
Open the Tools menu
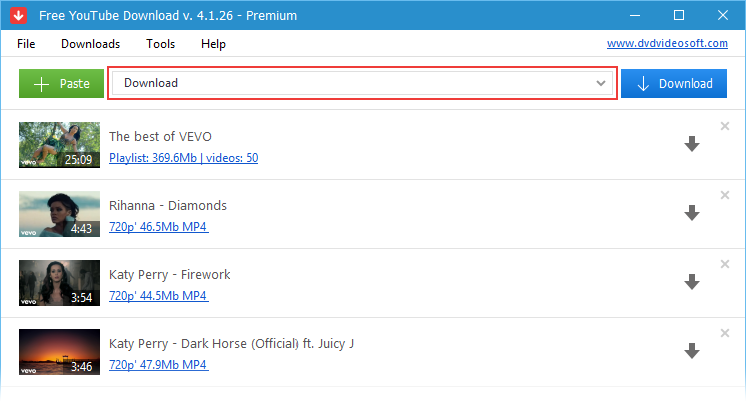(160, 44)
